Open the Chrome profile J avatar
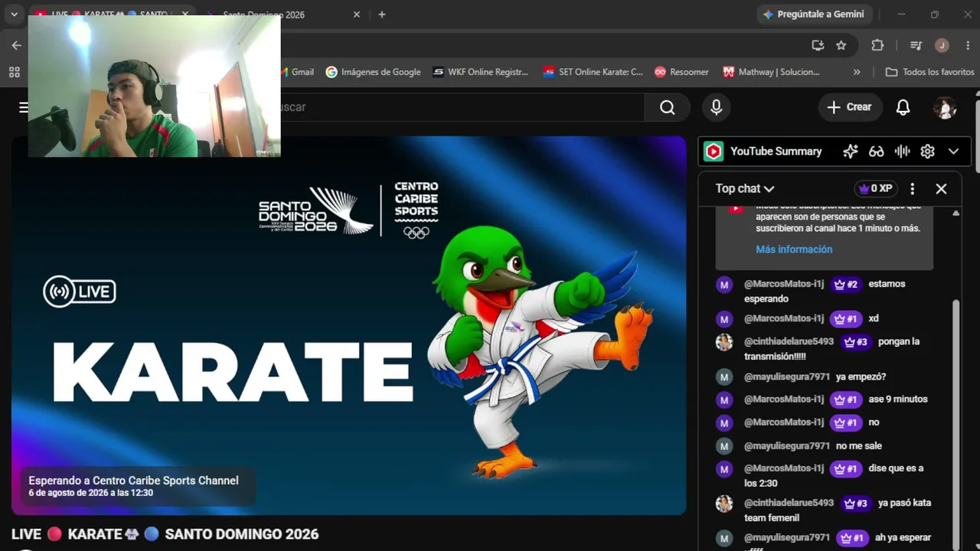The width and height of the screenshot is (980, 551). click(x=942, y=45)
